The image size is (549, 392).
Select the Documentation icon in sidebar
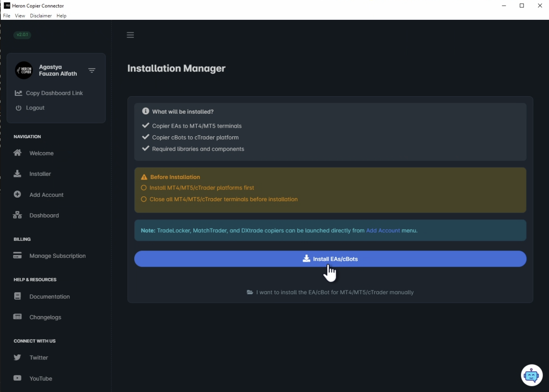point(17,296)
